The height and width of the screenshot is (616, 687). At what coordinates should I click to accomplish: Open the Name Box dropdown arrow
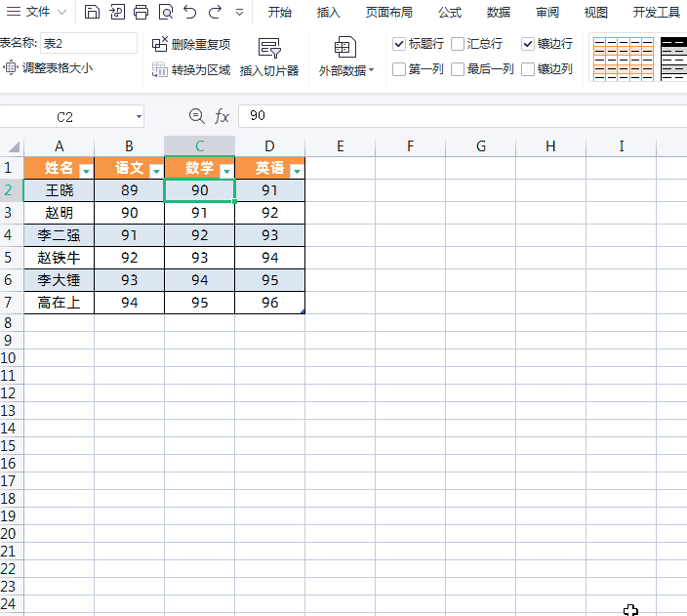coord(139,116)
